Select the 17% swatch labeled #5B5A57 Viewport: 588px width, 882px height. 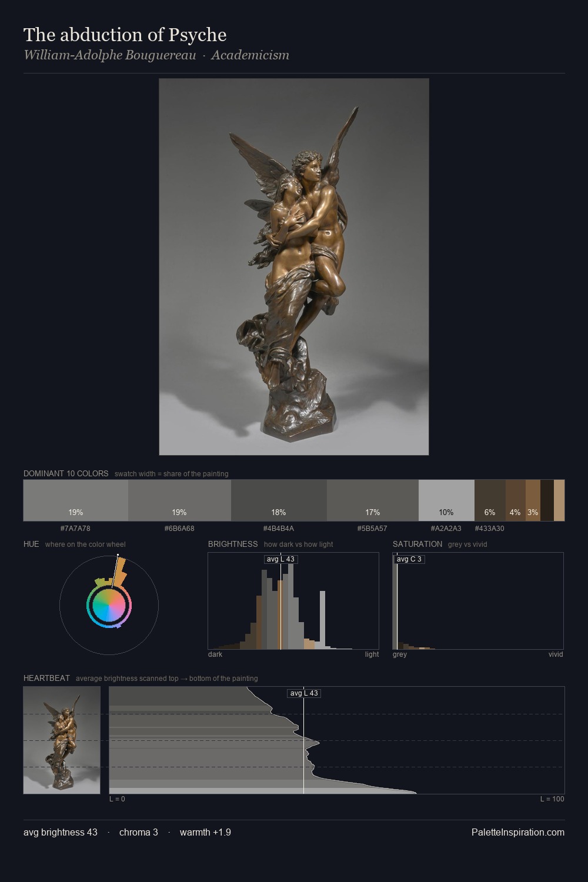(x=373, y=500)
